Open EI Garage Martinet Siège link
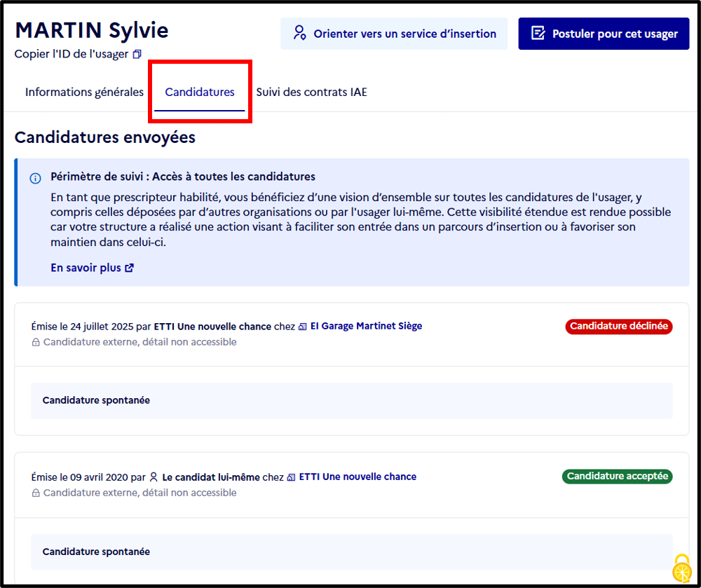Screen dimensions: 701x588 tap(366, 326)
